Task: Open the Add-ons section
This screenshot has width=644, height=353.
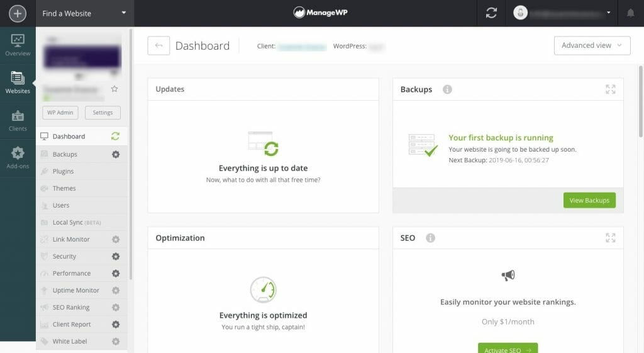Action: 18,158
